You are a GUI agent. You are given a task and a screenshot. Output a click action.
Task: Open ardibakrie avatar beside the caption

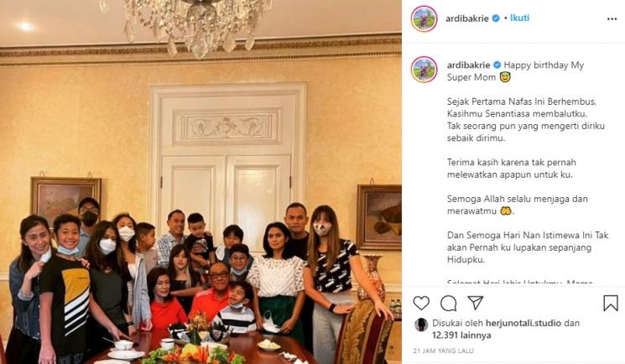424,70
